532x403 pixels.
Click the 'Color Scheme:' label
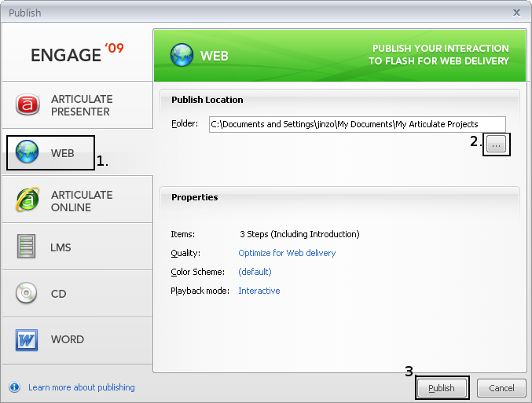(198, 272)
